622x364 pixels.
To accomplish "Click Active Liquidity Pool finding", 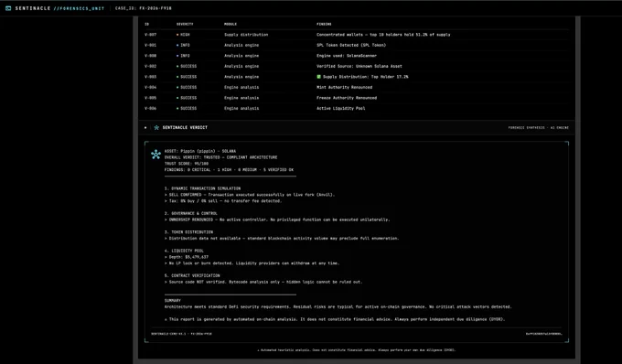I will pos(341,108).
